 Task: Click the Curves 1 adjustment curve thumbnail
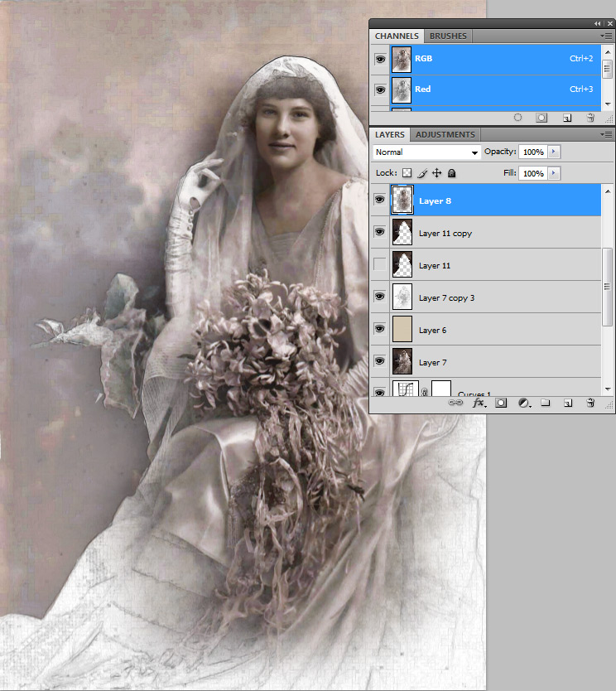[405, 389]
